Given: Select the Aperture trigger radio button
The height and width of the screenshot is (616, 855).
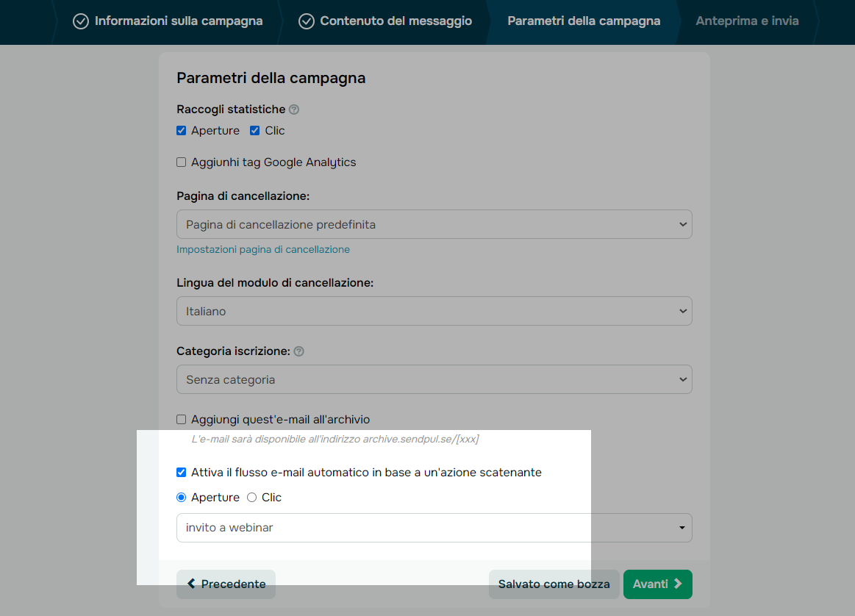Looking at the screenshot, I should (182, 498).
